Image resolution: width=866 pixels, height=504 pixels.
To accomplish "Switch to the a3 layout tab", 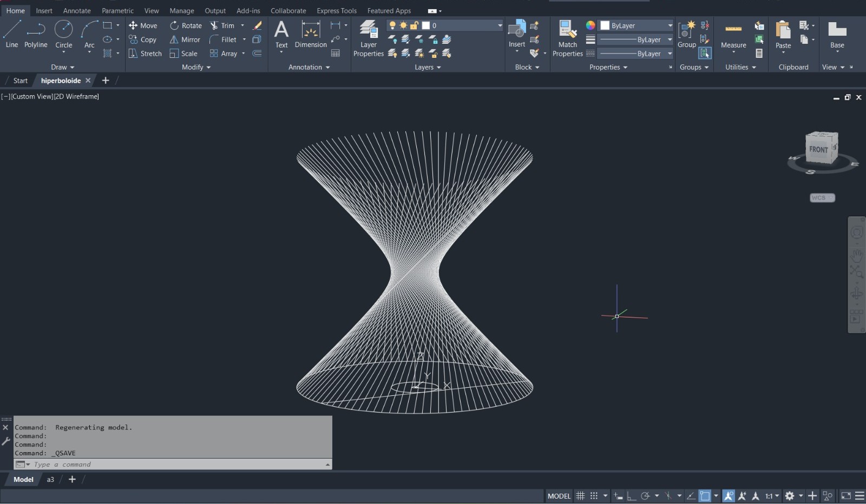I will click(x=50, y=479).
